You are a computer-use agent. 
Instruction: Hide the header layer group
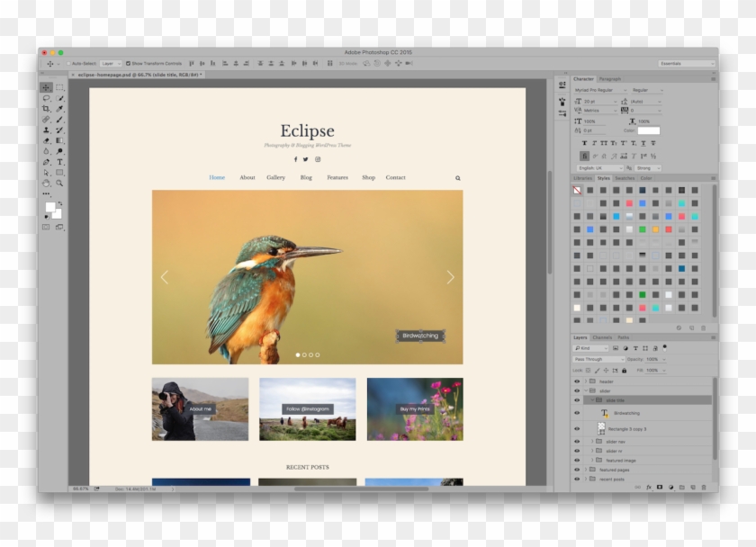click(x=577, y=381)
